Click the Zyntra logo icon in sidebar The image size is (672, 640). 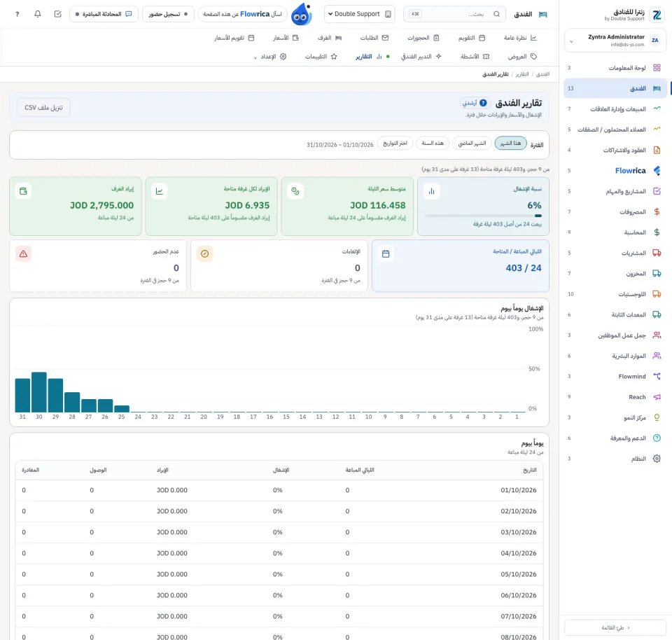657,15
